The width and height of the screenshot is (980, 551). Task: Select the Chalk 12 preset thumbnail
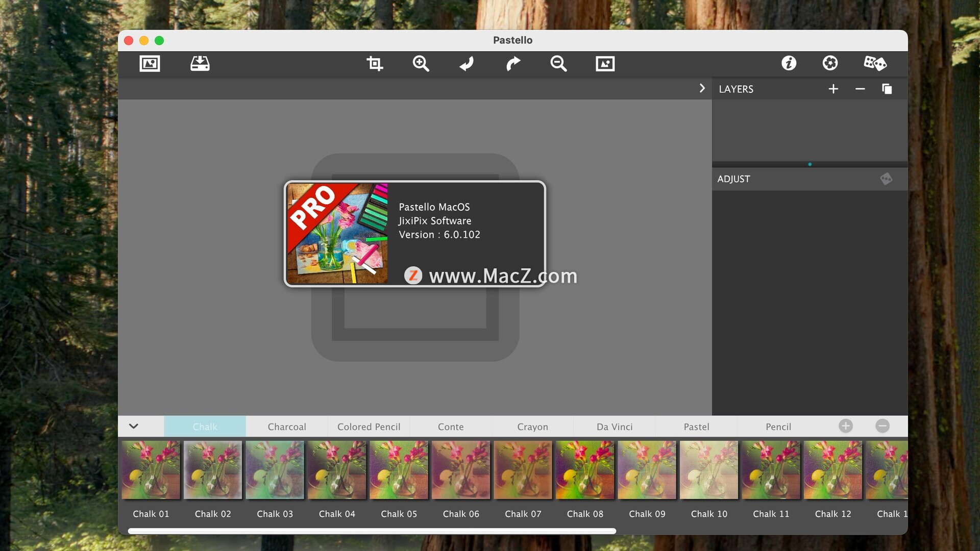(x=833, y=470)
